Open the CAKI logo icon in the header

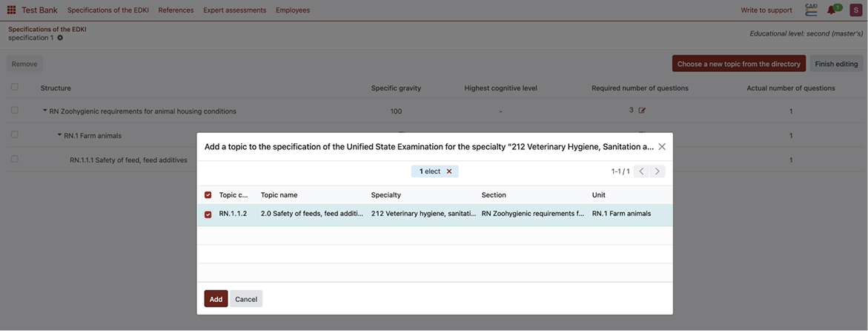pos(811,10)
